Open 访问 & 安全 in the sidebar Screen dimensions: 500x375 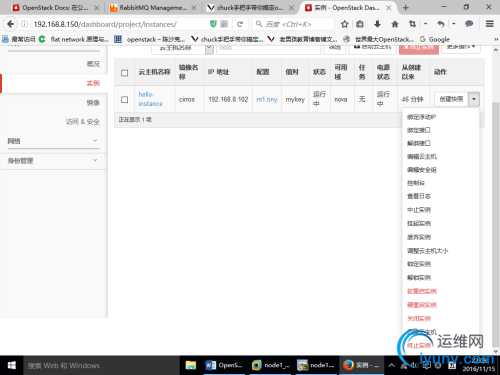[x=83, y=122]
